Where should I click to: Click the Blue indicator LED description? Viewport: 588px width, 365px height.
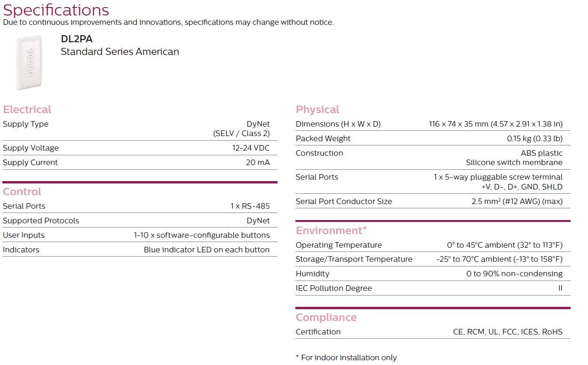(207, 250)
